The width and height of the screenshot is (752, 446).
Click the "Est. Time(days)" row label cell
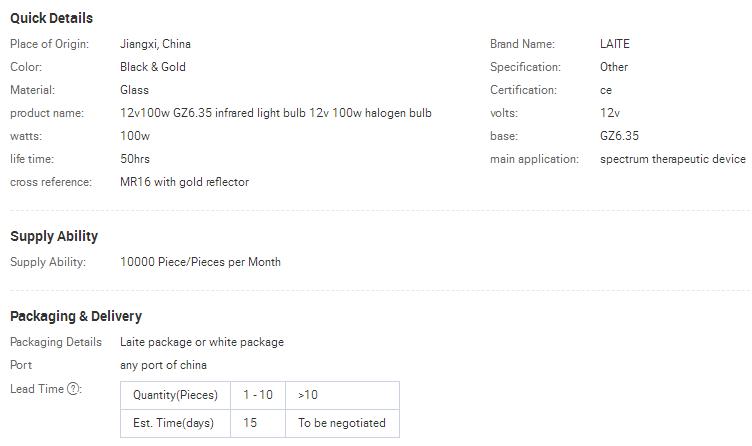pyautogui.click(x=173, y=423)
